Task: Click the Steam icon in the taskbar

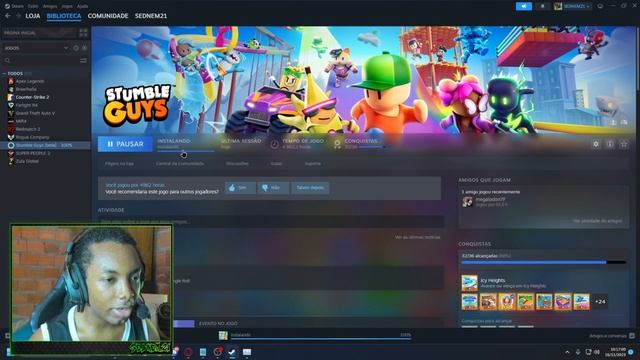Action: point(232,352)
